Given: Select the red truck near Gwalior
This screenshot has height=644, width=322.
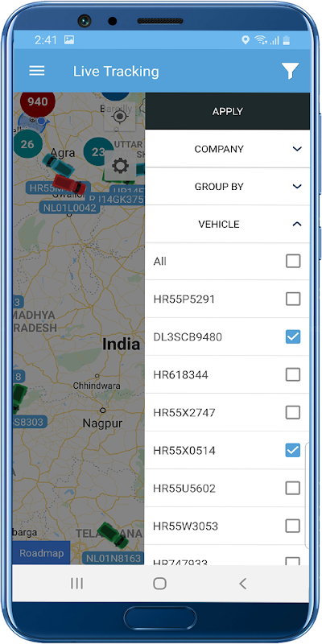Looking at the screenshot, I should [x=69, y=184].
